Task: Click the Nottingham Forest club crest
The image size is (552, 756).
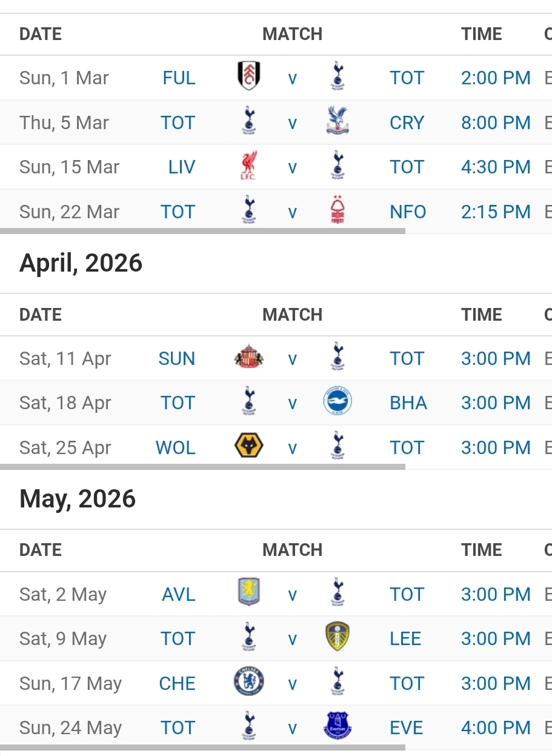Action: (338, 211)
